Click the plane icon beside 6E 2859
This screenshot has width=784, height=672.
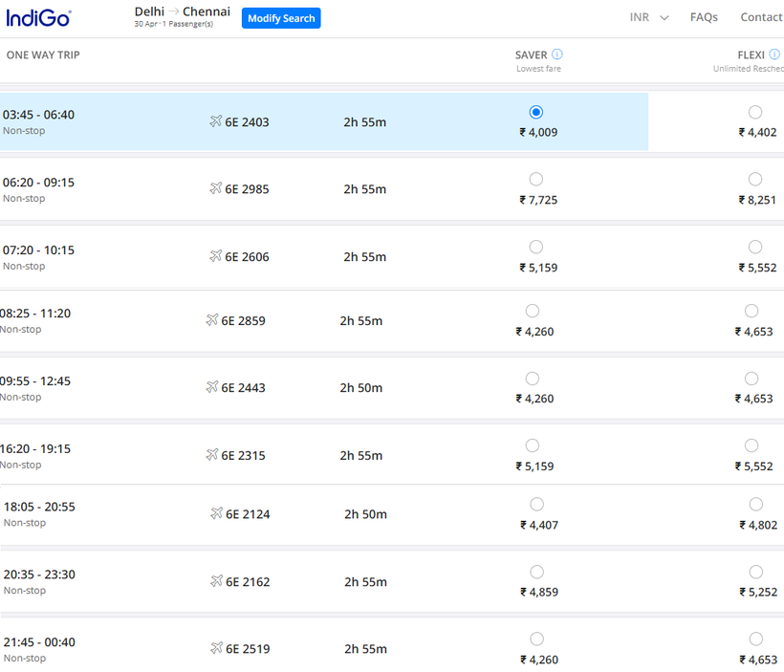pyautogui.click(x=212, y=320)
